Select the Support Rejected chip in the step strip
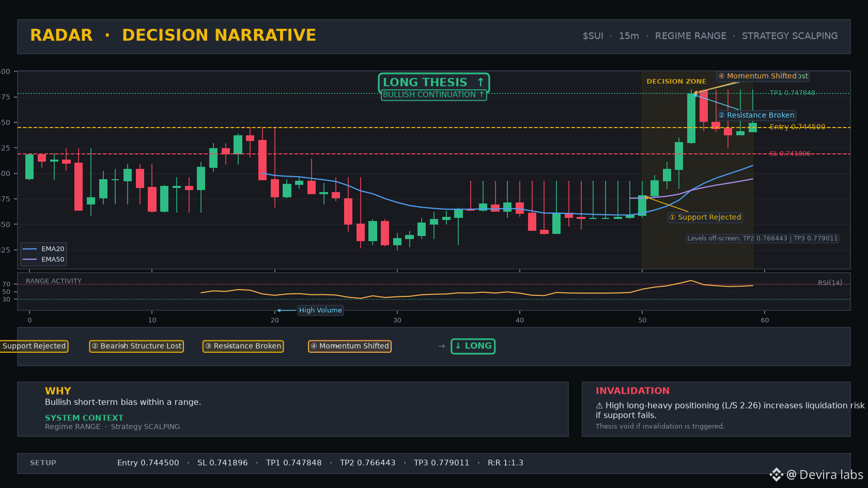 coord(34,346)
